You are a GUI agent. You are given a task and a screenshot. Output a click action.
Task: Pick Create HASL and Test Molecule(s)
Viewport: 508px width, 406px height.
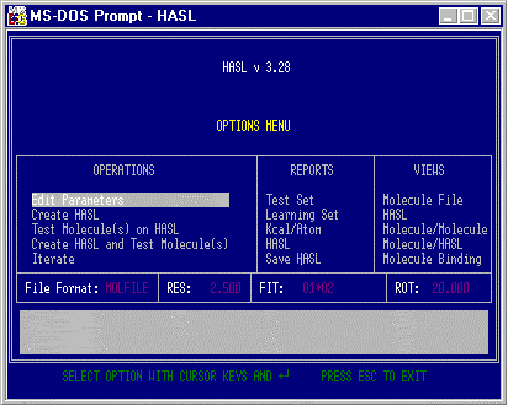coord(130,244)
